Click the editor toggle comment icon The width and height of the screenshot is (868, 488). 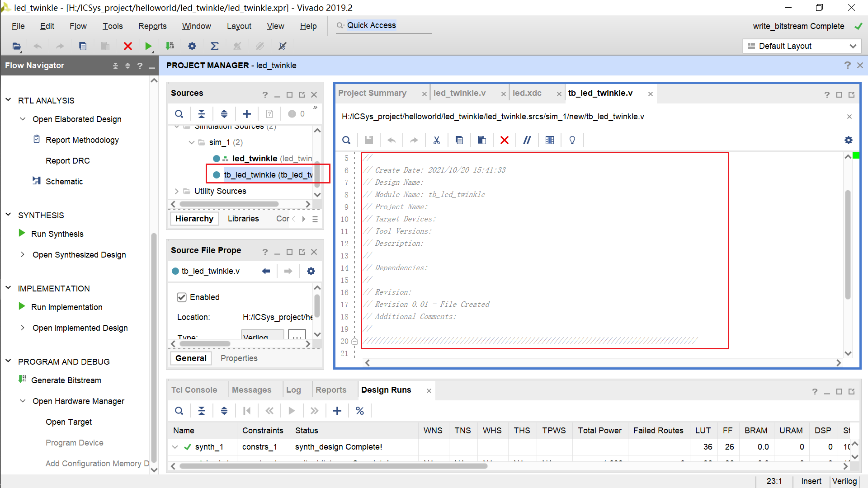click(527, 140)
